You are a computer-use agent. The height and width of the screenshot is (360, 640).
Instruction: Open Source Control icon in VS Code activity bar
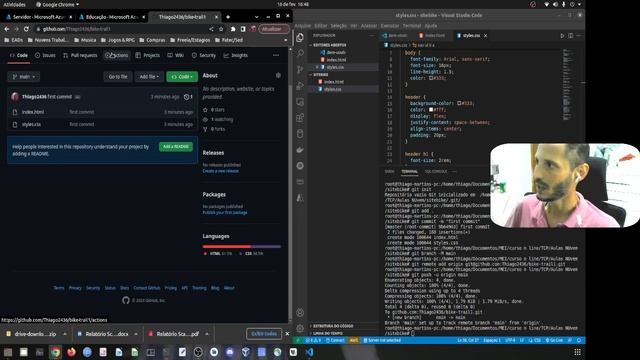point(300,69)
